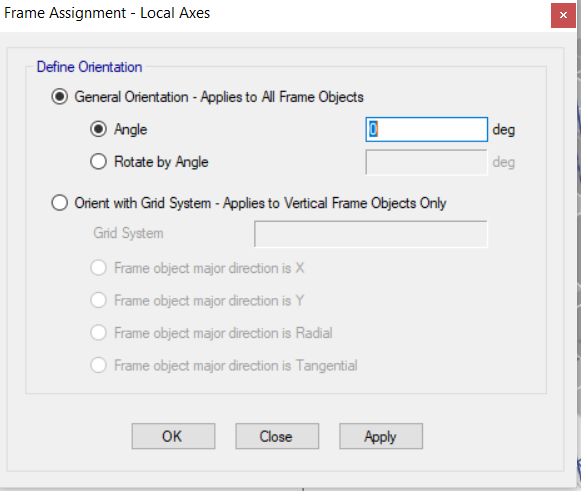Click the Close button at bottom
581x491 pixels.
coord(277,436)
